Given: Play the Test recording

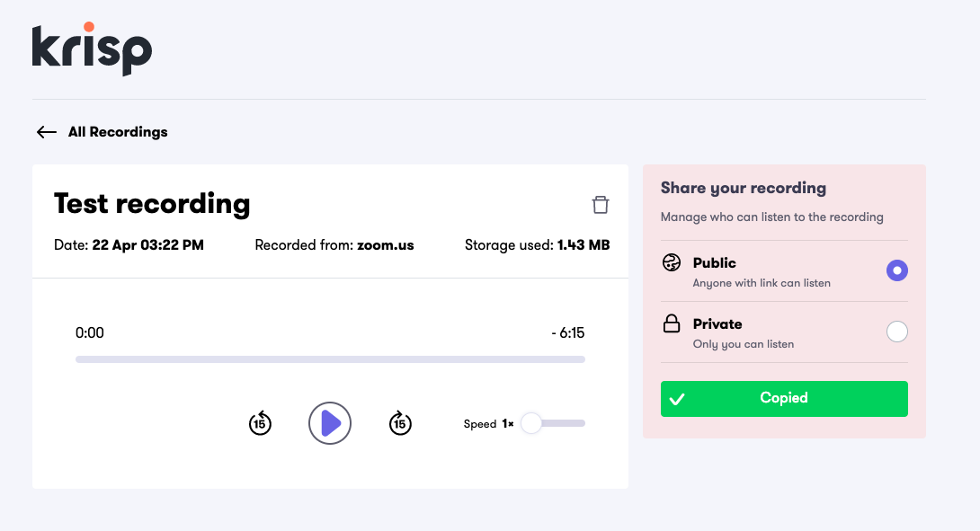Looking at the screenshot, I should pyautogui.click(x=330, y=423).
